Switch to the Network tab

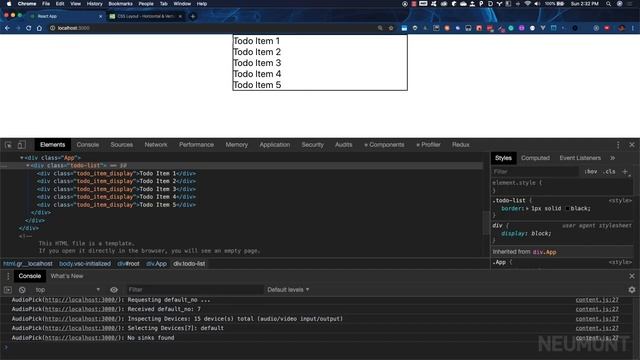point(156,145)
